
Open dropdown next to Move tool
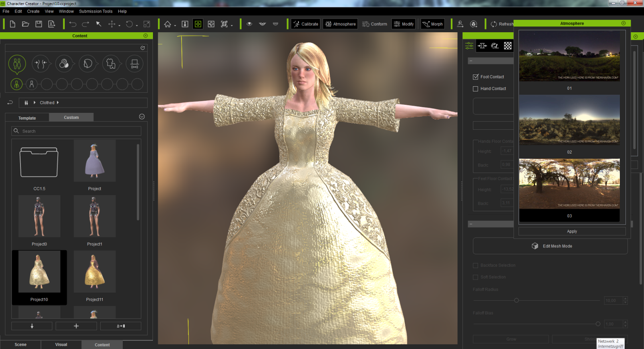[120, 25]
